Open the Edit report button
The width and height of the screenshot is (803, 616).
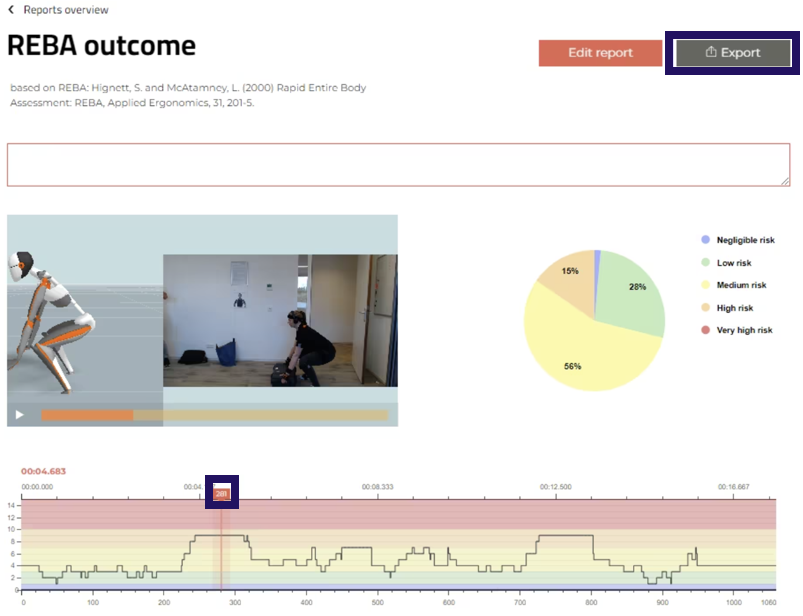click(600, 53)
